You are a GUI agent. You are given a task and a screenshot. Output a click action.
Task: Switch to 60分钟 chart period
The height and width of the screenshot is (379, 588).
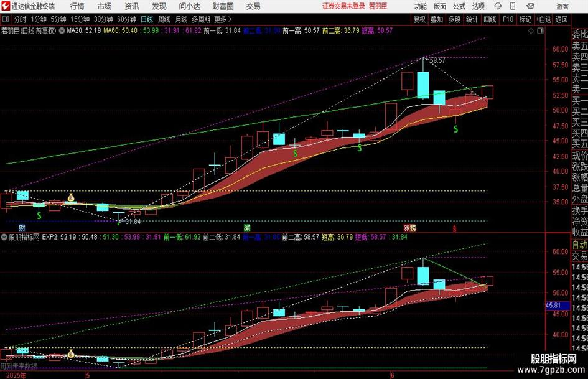[x=126, y=19]
